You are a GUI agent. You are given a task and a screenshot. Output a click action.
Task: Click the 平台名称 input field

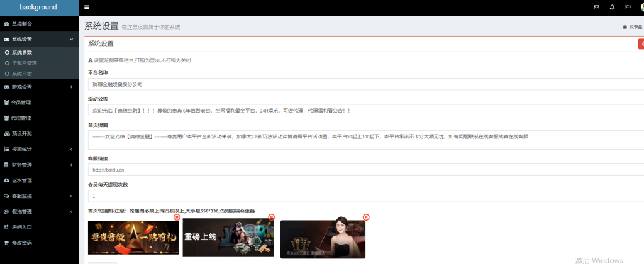click(x=365, y=84)
